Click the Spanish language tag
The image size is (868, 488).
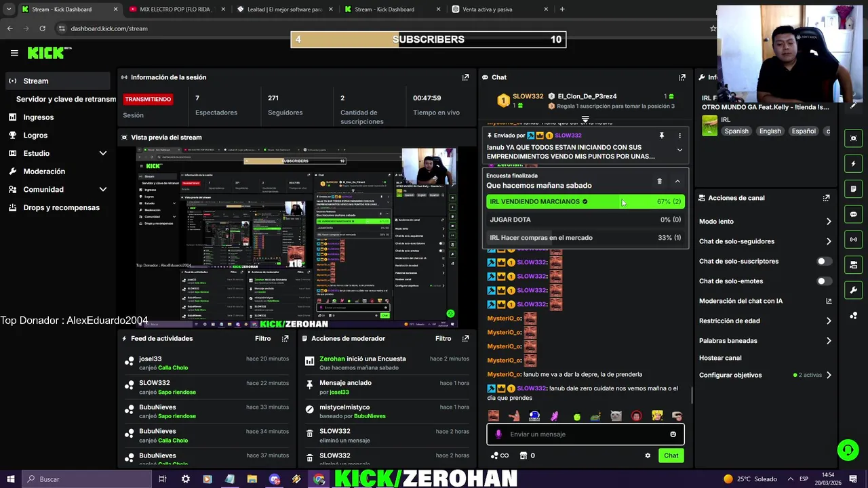pos(736,131)
